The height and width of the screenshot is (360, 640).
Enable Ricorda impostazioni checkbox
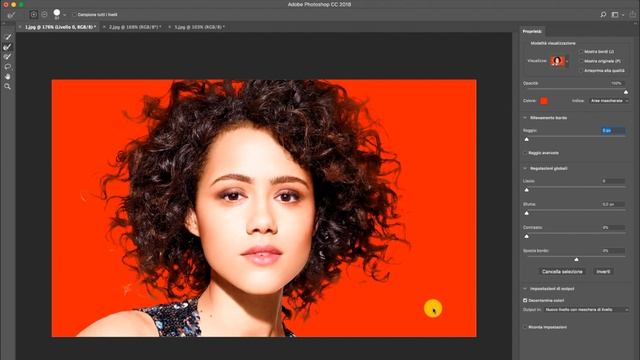(525, 327)
